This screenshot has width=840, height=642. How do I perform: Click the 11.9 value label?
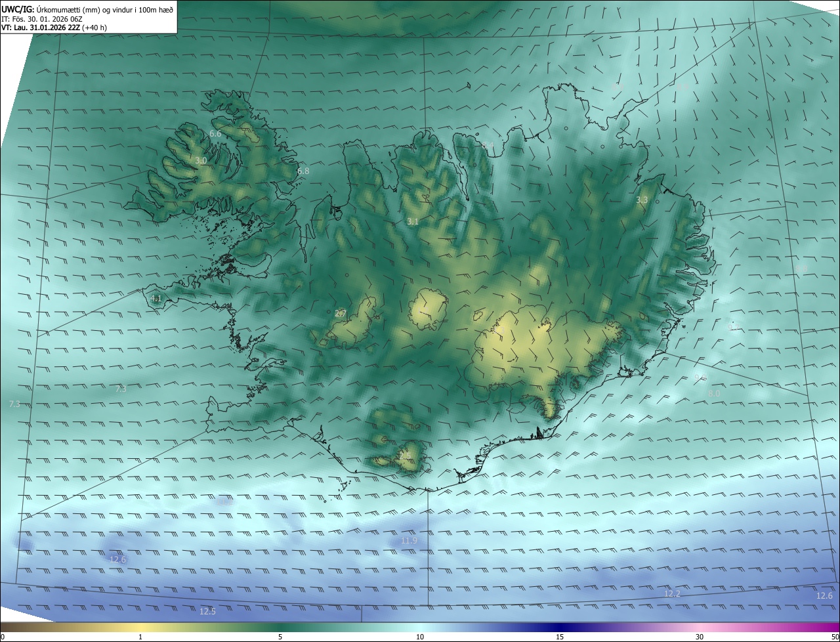coord(409,541)
